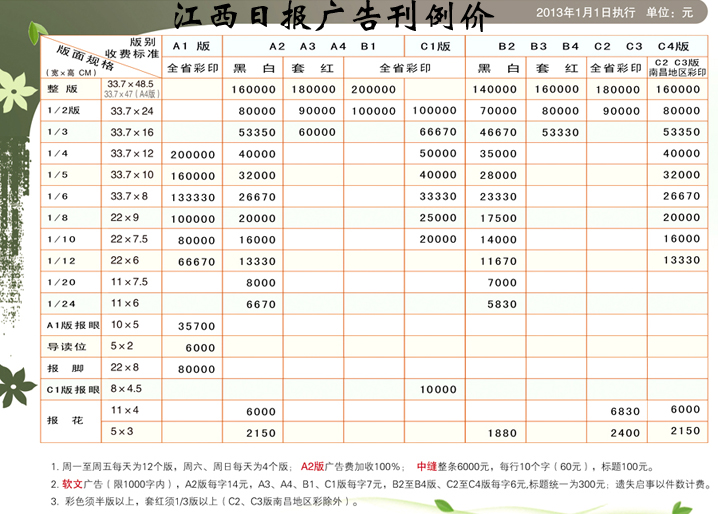Click the C4版 header label

pyautogui.click(x=673, y=46)
